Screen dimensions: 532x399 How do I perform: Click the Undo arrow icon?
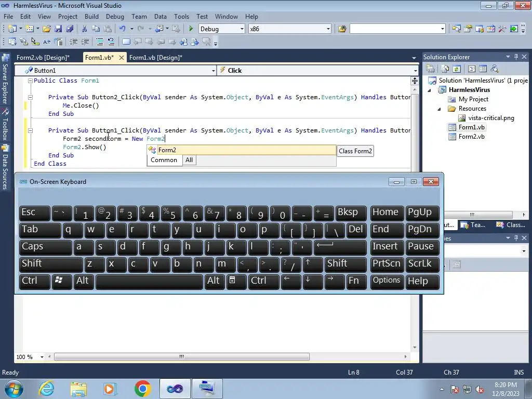point(122,29)
